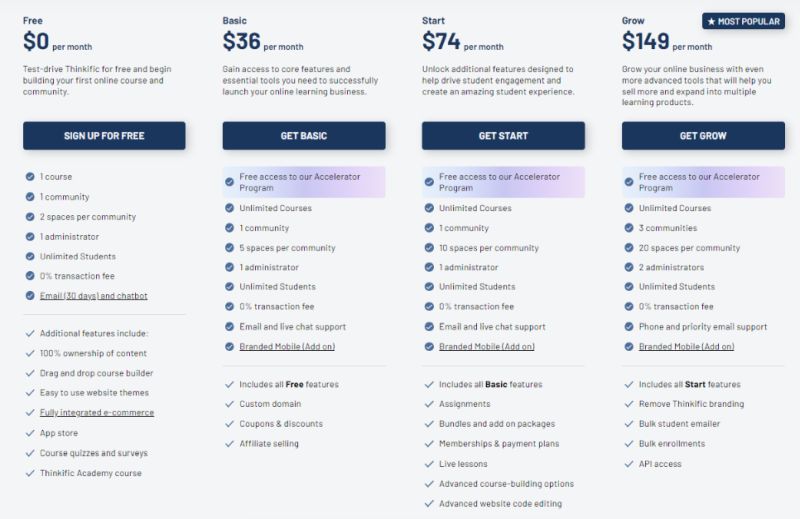The height and width of the screenshot is (519, 800).
Task: Click check icon next to Live lessons
Action: [x=429, y=464]
